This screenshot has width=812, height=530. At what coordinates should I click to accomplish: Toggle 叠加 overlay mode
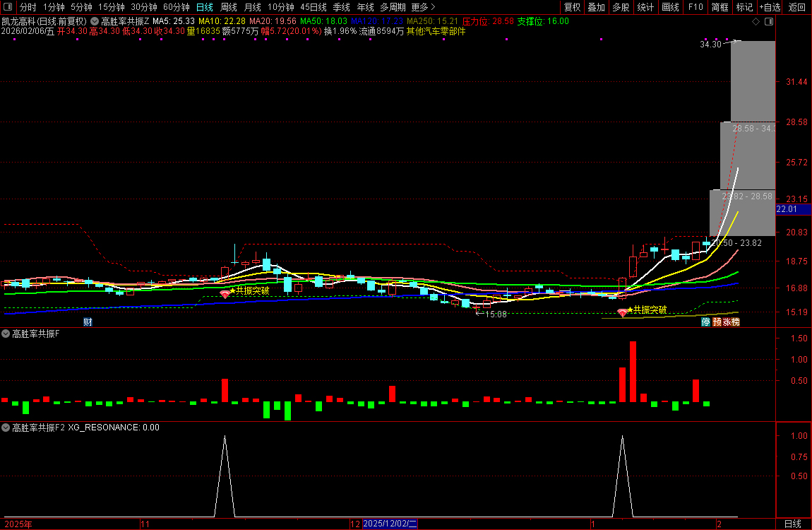[x=597, y=7]
